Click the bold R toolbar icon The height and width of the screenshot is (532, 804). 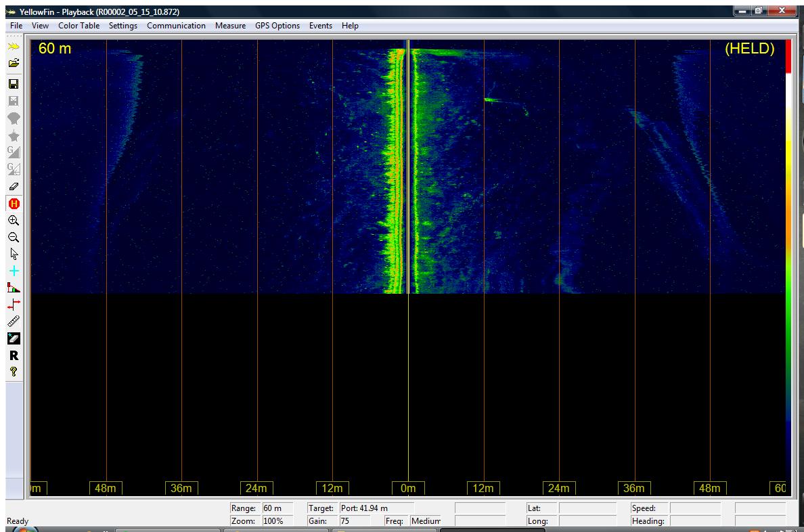pyautogui.click(x=13, y=355)
